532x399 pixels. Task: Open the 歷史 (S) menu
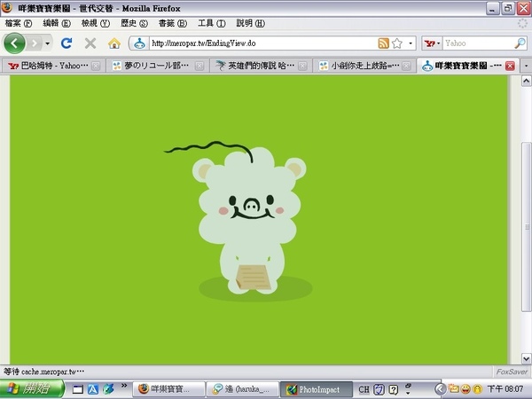tap(135, 23)
